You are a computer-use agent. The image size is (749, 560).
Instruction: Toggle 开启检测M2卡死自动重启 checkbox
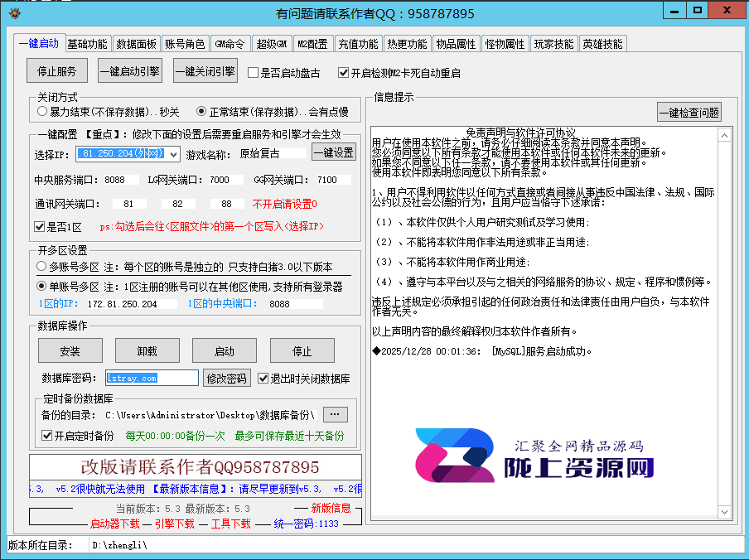click(x=344, y=73)
